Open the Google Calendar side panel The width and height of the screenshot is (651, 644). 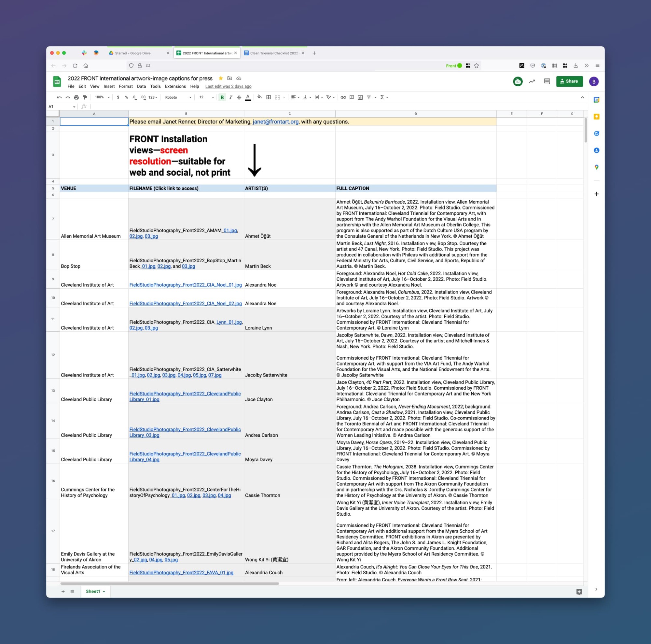(x=596, y=100)
